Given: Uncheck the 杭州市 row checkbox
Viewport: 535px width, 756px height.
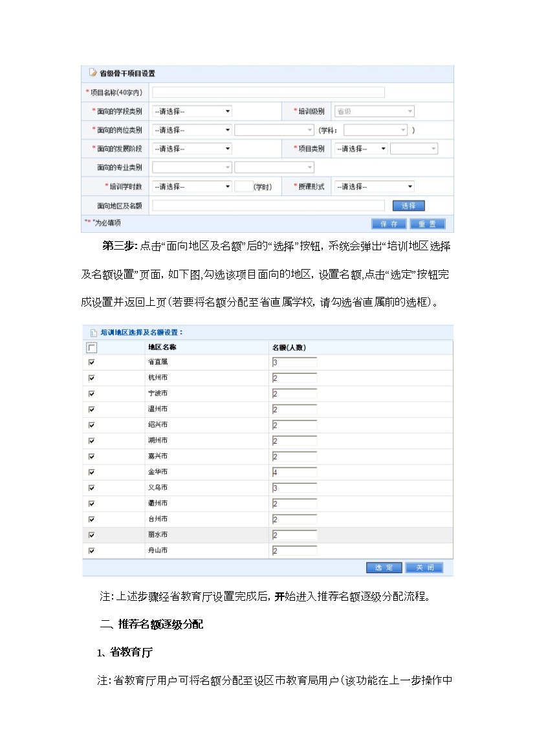Looking at the screenshot, I should point(91,378).
